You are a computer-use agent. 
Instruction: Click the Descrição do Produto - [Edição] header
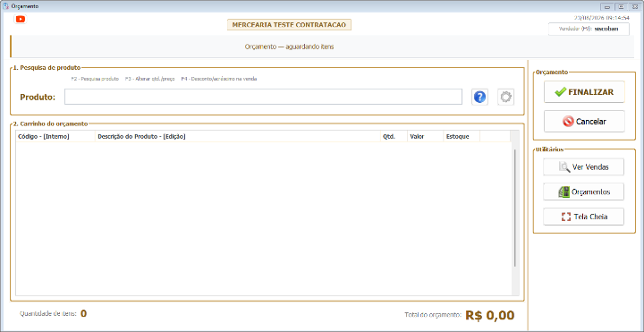click(238, 136)
